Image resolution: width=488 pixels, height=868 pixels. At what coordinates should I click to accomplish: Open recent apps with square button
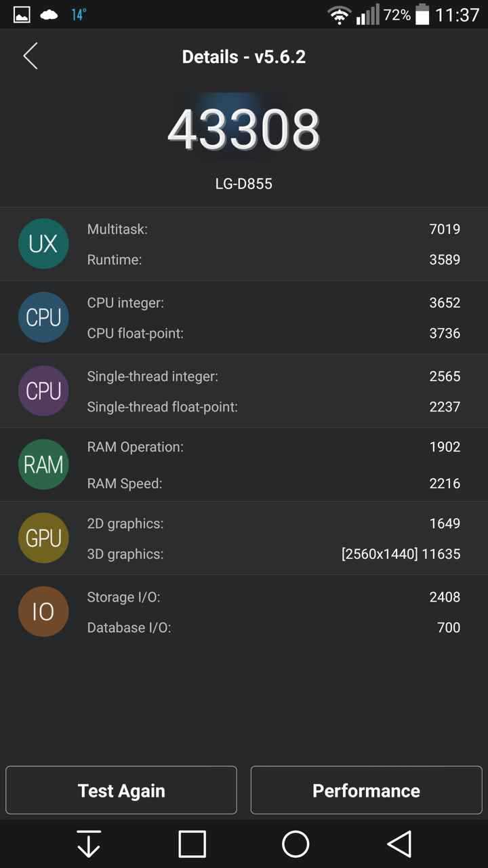click(x=192, y=844)
